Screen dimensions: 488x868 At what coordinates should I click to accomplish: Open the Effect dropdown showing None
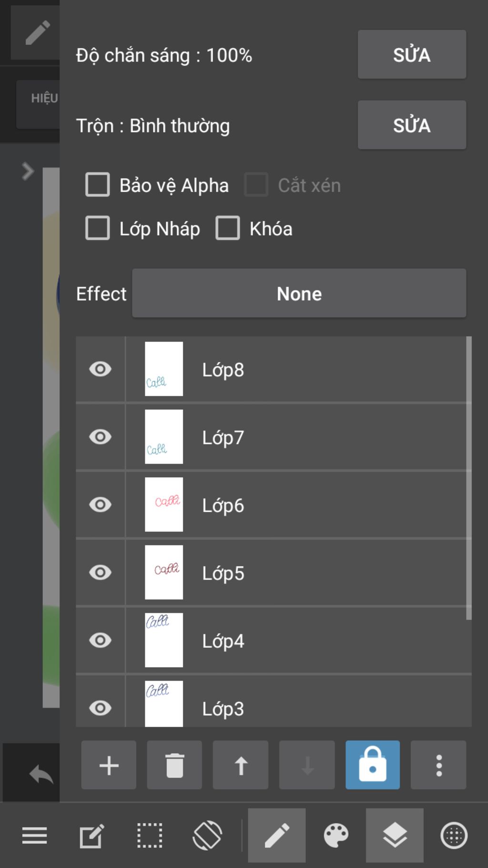(x=299, y=293)
